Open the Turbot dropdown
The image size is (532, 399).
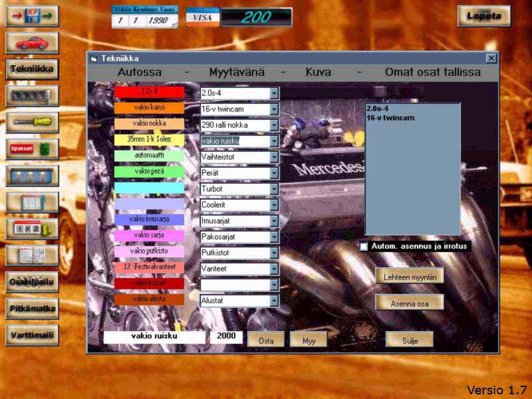274,189
